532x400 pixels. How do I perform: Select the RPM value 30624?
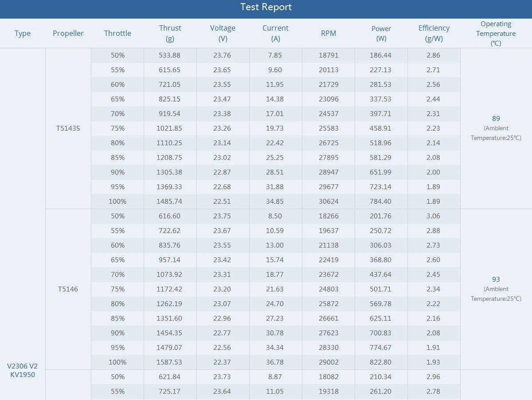click(329, 201)
